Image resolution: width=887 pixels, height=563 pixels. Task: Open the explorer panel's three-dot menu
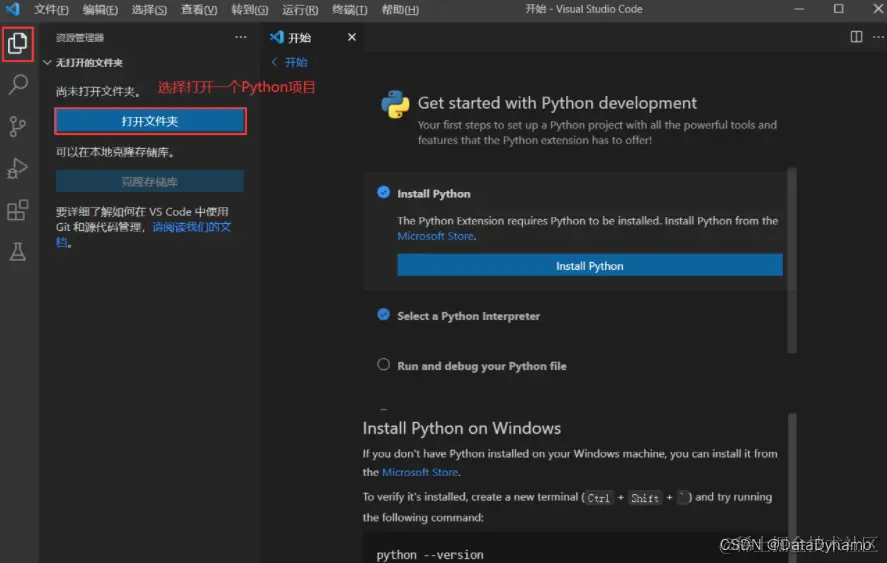(240, 38)
